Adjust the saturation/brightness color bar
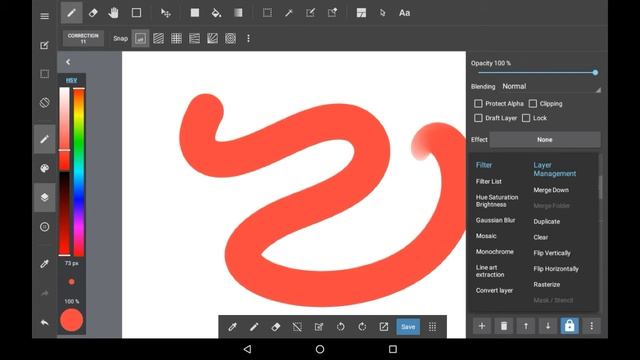The height and width of the screenshot is (360, 640). click(64, 171)
